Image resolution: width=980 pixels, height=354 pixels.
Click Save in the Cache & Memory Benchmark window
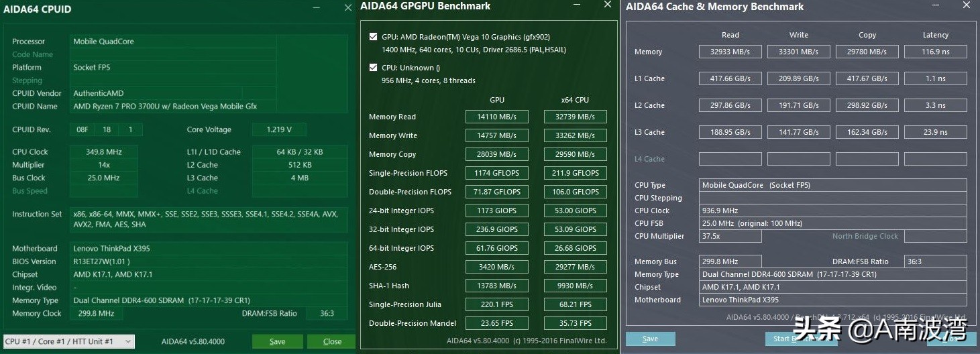[x=650, y=339]
